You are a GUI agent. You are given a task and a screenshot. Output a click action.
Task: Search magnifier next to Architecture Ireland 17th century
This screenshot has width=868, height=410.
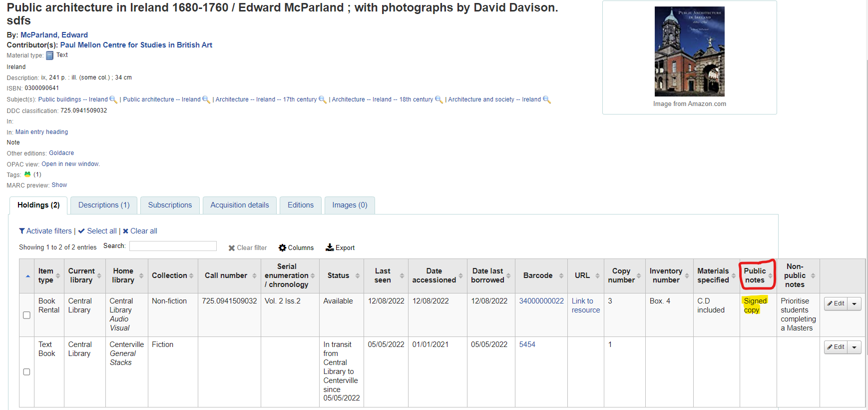pyautogui.click(x=323, y=99)
